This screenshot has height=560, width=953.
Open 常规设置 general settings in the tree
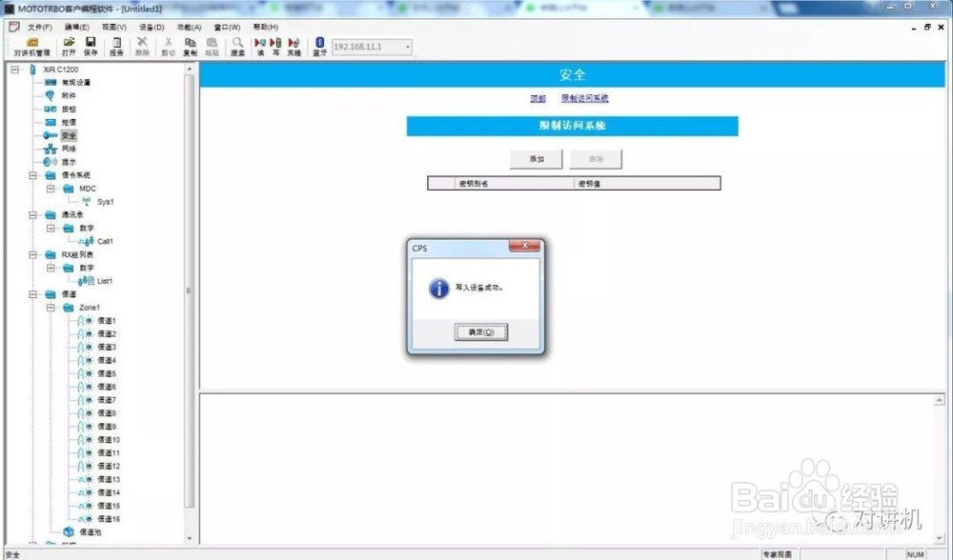pyautogui.click(x=76, y=83)
